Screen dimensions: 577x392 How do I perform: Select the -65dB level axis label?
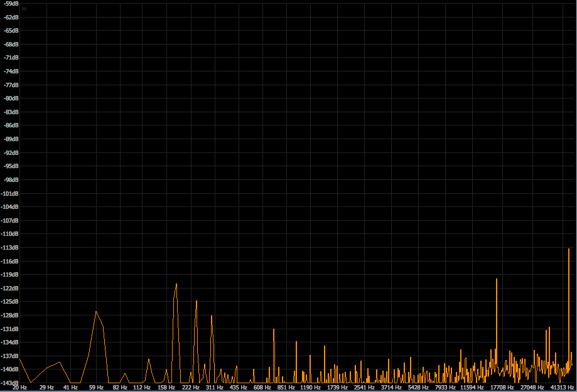click(x=11, y=31)
